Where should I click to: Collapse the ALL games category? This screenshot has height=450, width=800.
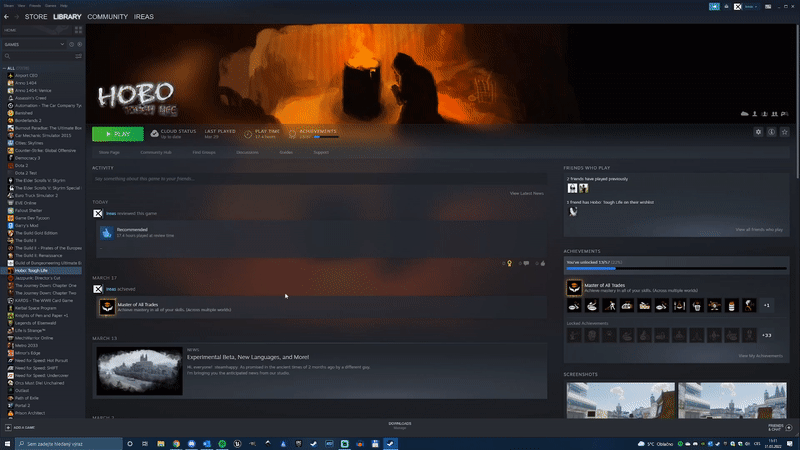(x=4, y=68)
